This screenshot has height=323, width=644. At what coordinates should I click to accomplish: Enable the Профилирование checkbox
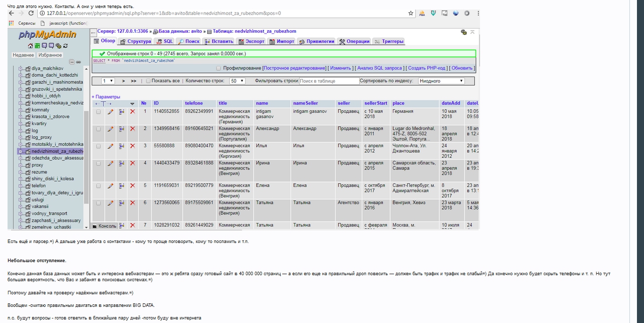(219, 68)
